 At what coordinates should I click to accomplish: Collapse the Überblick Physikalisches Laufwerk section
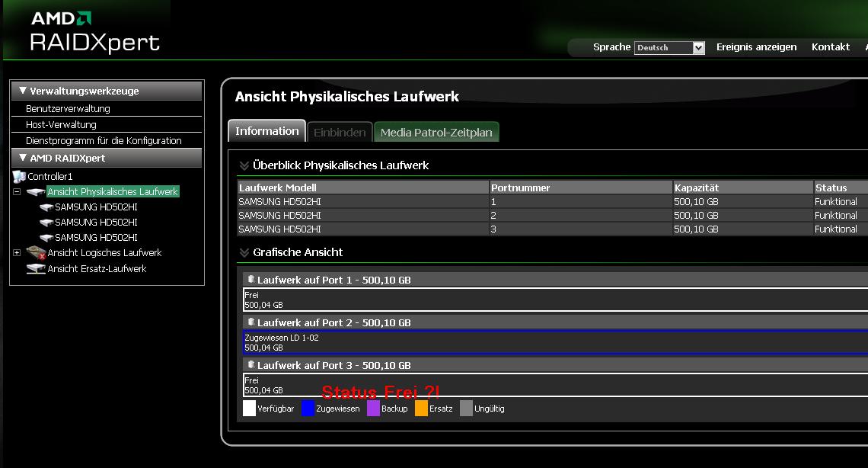click(244, 165)
